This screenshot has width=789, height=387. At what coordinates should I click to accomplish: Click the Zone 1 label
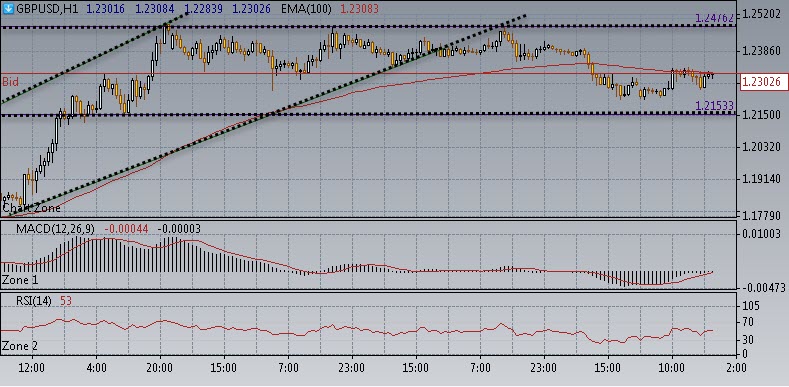pos(20,279)
